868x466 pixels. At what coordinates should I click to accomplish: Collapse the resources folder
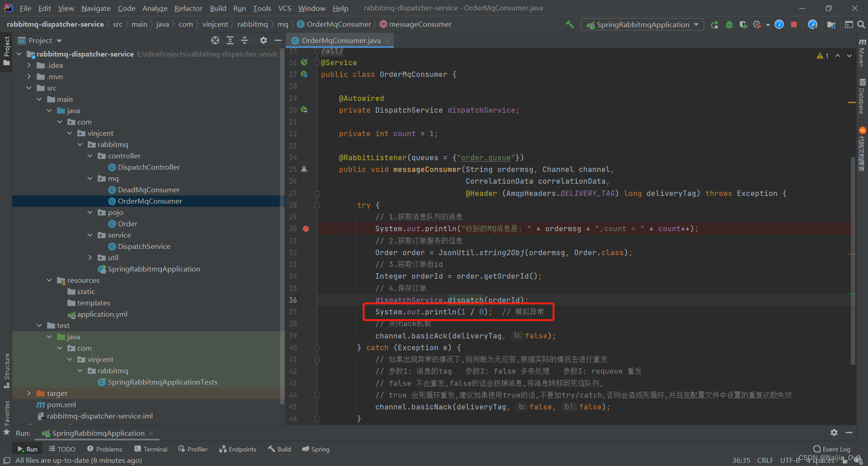pos(49,280)
